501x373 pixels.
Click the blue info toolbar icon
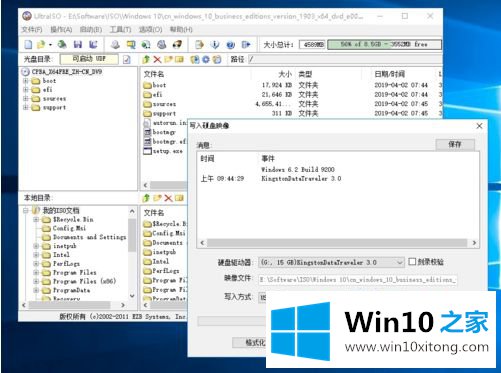(215, 44)
